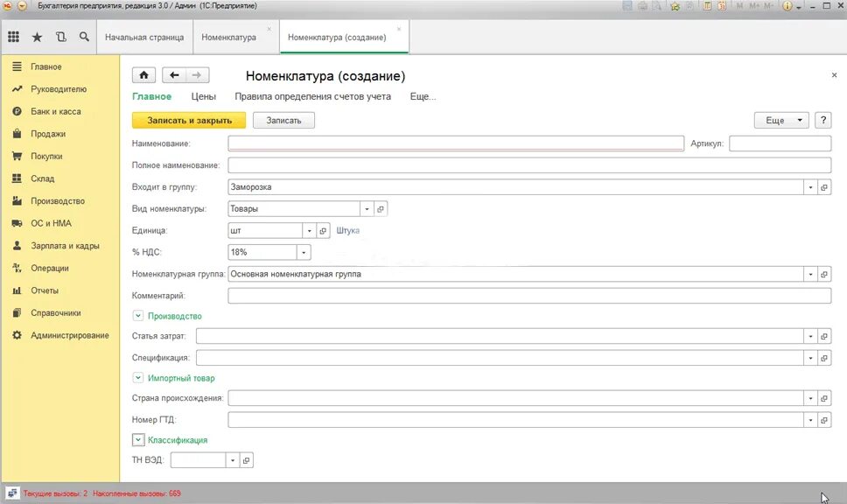Close the Номенклатура tab
Viewport: 847px width, 504px height.
click(x=269, y=29)
